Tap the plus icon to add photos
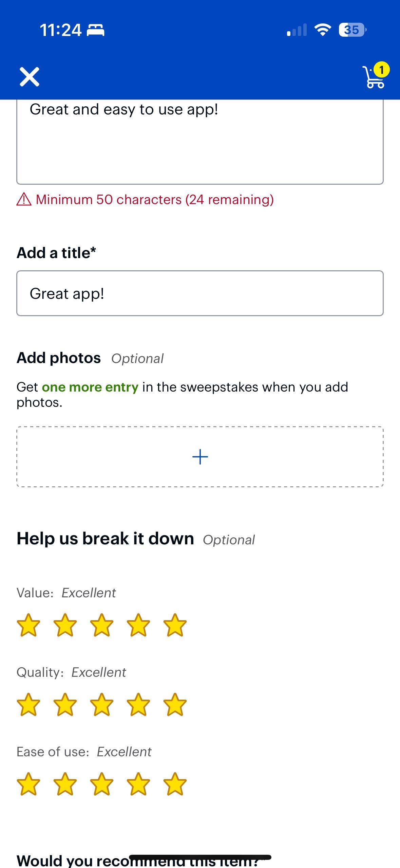Image resolution: width=400 pixels, height=868 pixels. (x=200, y=457)
